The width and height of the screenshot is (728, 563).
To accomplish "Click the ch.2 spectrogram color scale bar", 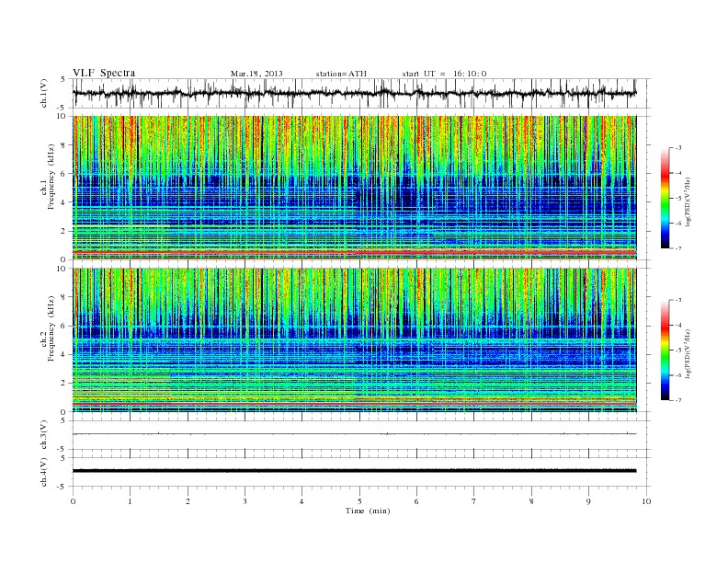I will tap(665, 350).
